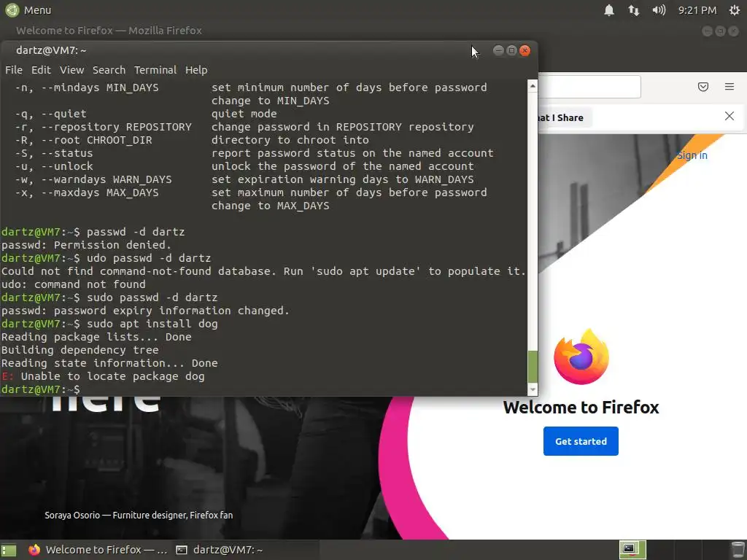Click the show desktop button in bottom panel

[9, 550]
